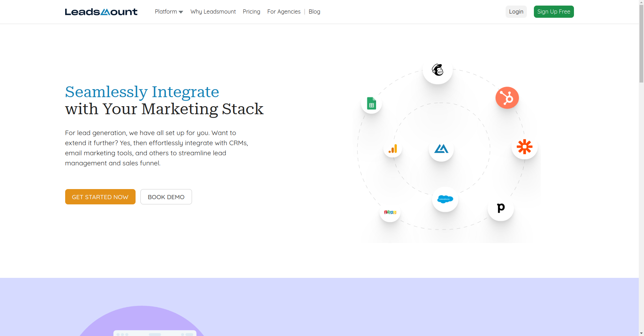Click the Salesforce cloud icon
This screenshot has width=644, height=336.
tap(445, 199)
